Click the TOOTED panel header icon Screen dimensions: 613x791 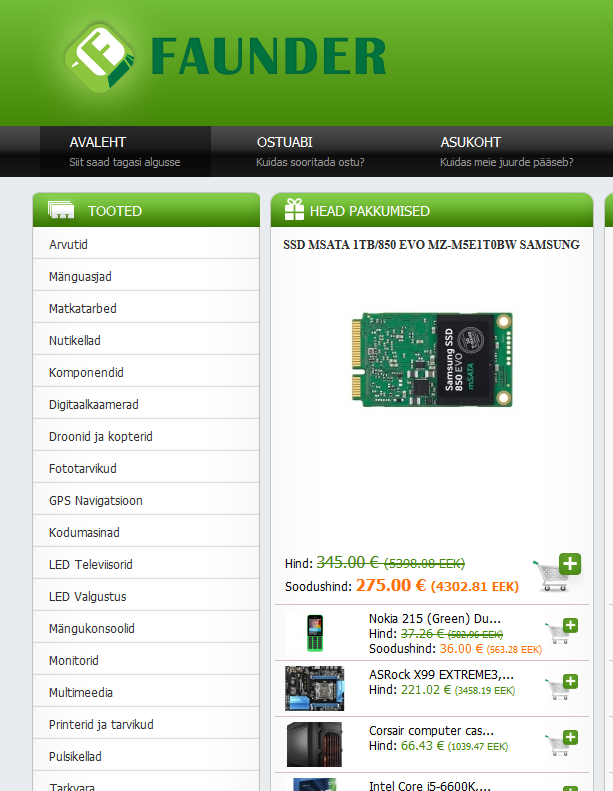pyautogui.click(x=61, y=210)
